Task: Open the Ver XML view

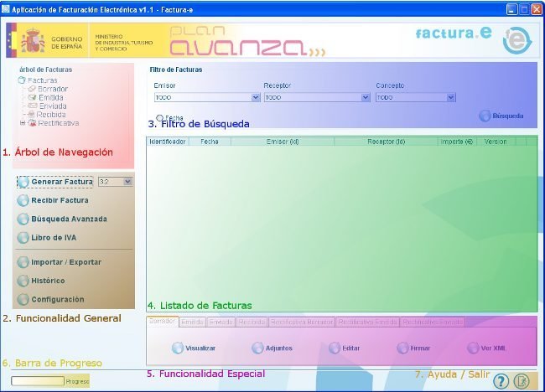Action: tap(487, 348)
